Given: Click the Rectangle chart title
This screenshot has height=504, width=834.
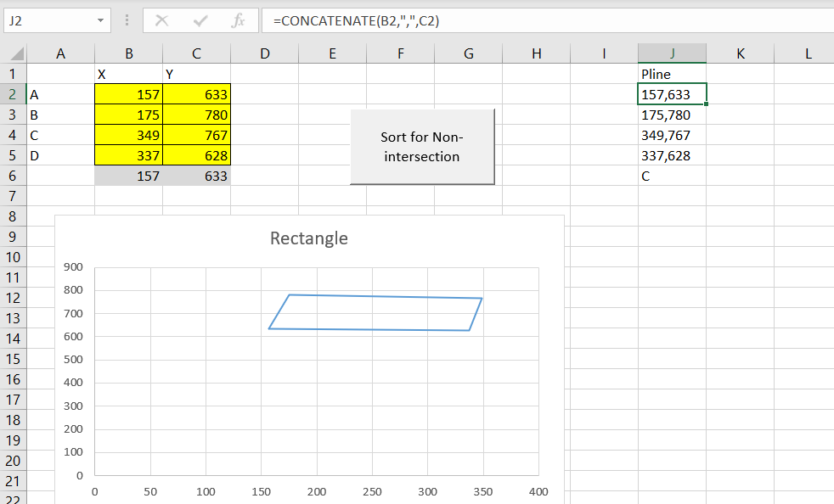Looking at the screenshot, I should [x=309, y=238].
